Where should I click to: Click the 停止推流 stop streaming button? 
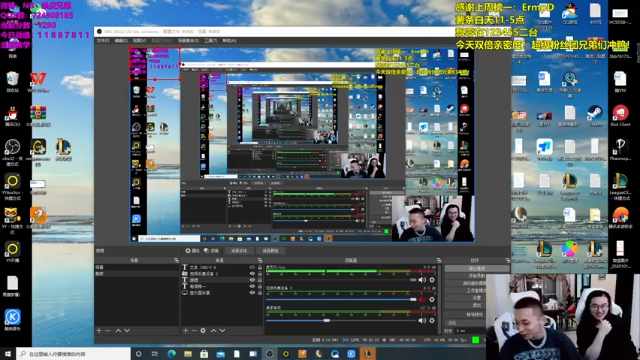pyautogui.click(x=477, y=269)
